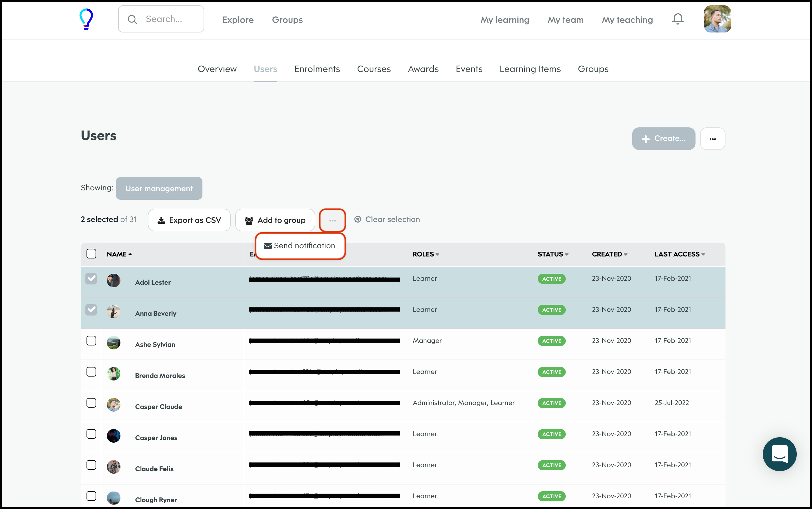Open My teaching
812x509 pixels.
pos(627,20)
